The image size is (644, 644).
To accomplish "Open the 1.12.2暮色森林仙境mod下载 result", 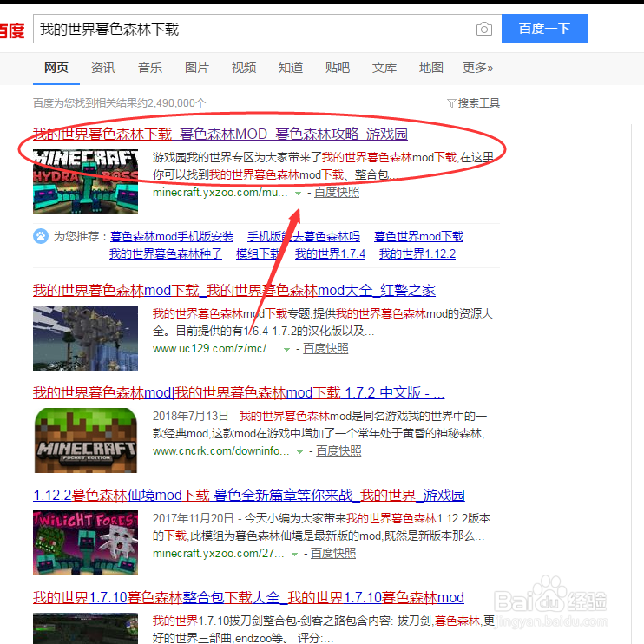I will point(249,495).
